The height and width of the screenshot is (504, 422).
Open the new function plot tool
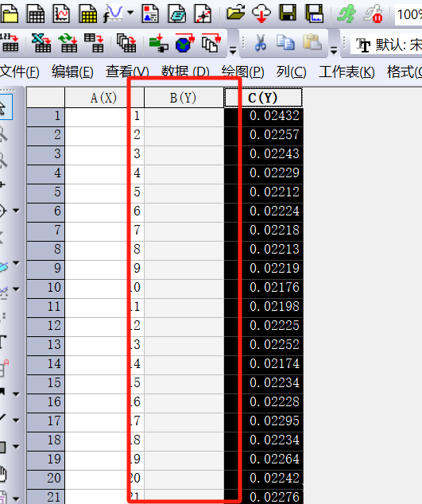[x=113, y=14]
